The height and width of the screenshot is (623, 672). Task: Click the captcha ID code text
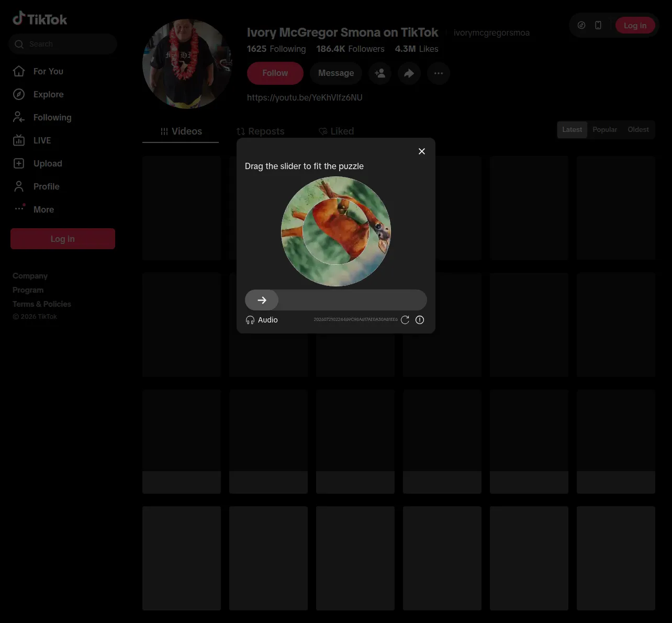355,319
